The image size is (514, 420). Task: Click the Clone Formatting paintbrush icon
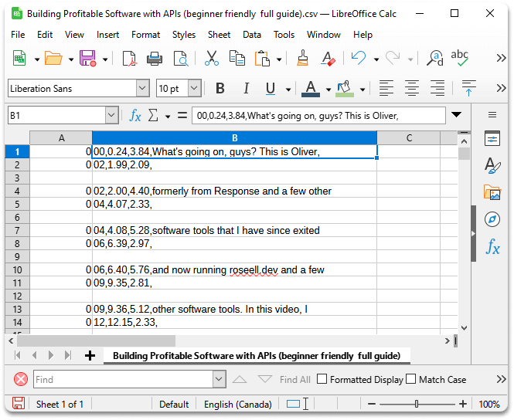(304, 59)
